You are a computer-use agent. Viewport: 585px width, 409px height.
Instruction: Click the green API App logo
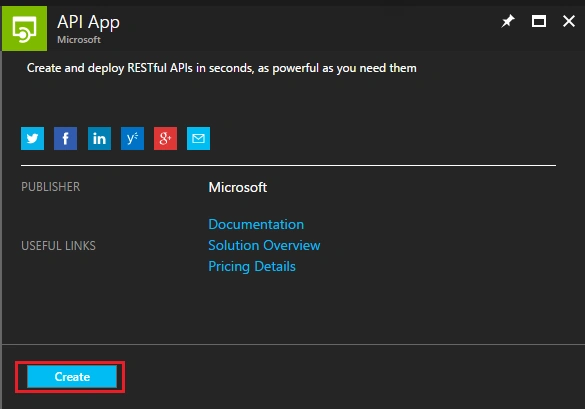25,28
